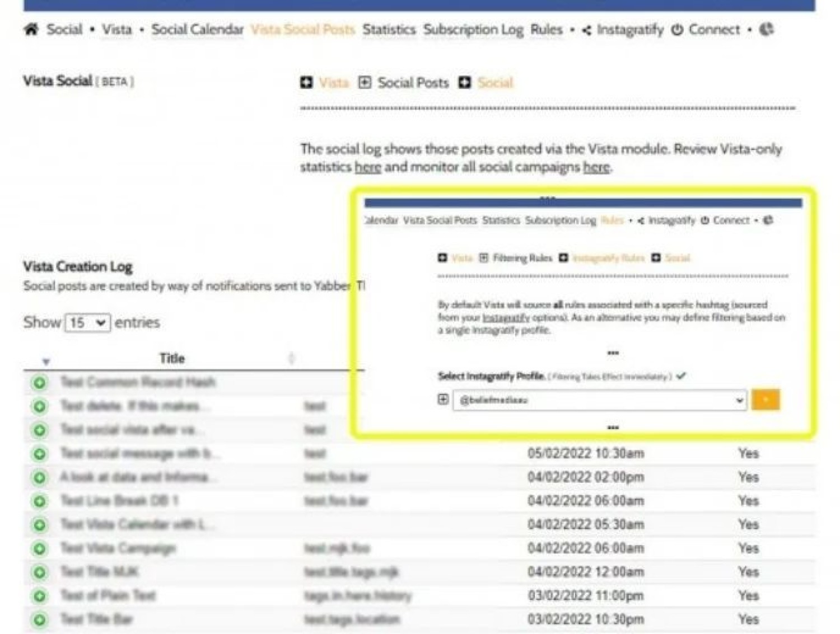
Task: Follow the Vista-only statistics here link
Action: click(367, 167)
